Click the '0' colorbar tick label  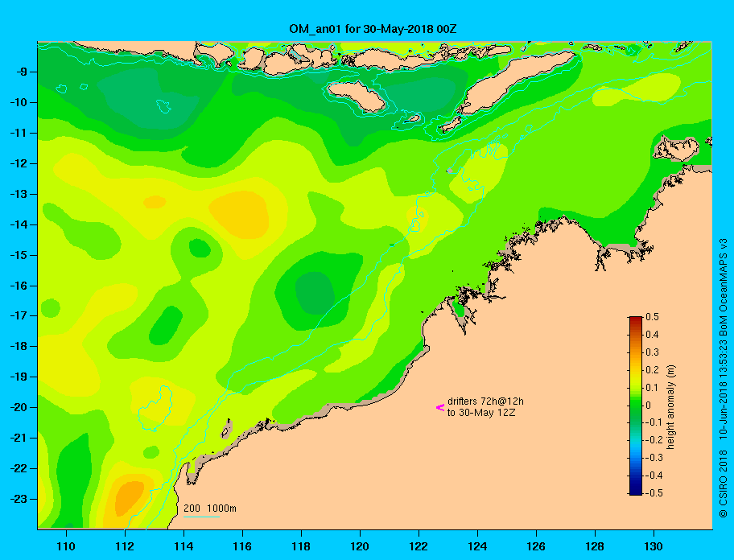click(649, 406)
